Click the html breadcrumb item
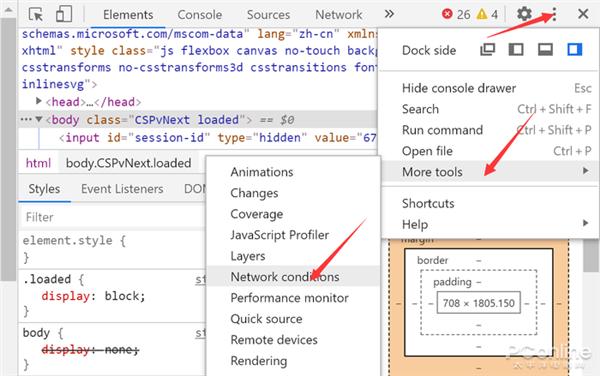The height and width of the screenshot is (376, 600). coord(38,163)
